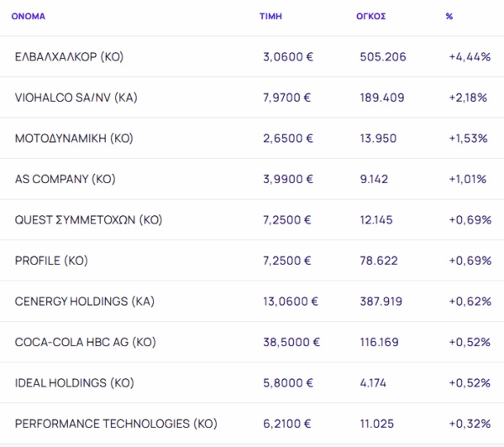
Task: Click the ΟΓΚΟΣ column header
Action: click(370, 16)
